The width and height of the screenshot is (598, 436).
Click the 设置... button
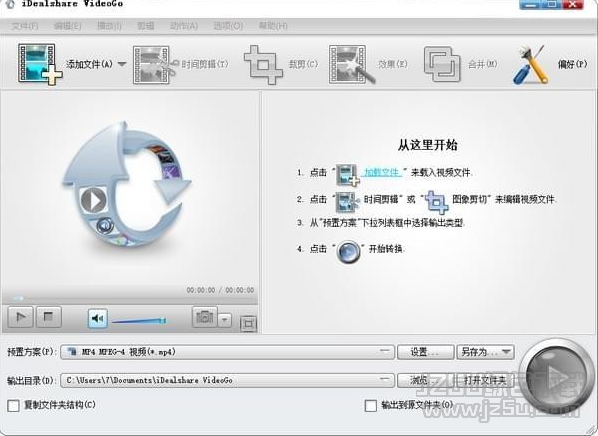(x=426, y=352)
